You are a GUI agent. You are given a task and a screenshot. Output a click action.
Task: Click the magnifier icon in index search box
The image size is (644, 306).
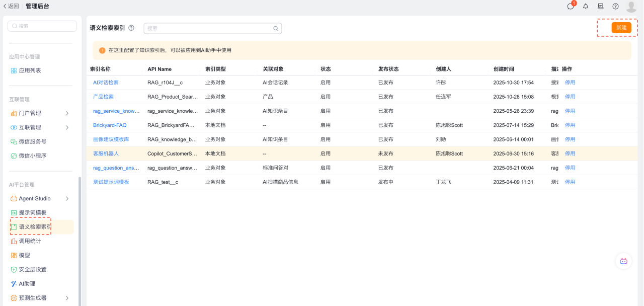[276, 29]
